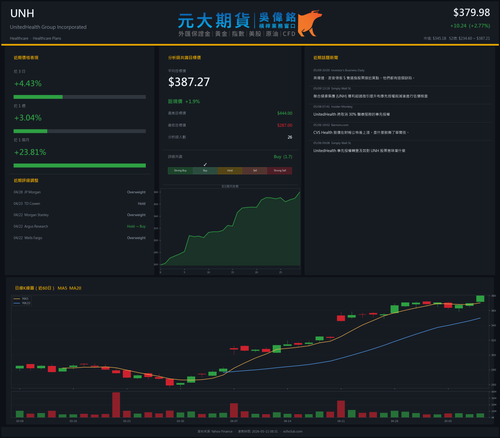
Task: Click the progress bar under +4.43%
Action: (x=80, y=97)
